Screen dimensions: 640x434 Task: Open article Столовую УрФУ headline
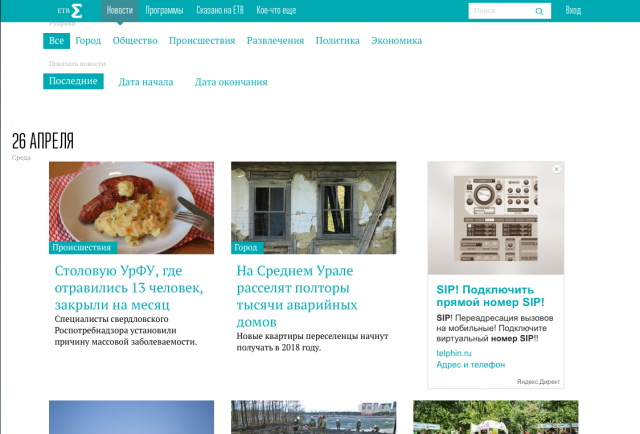point(129,288)
